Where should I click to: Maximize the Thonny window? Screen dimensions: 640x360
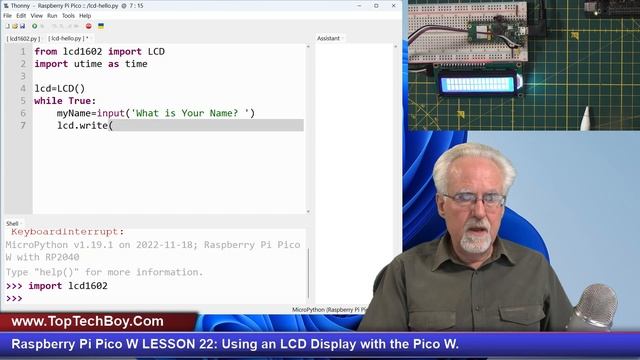pos(376,6)
